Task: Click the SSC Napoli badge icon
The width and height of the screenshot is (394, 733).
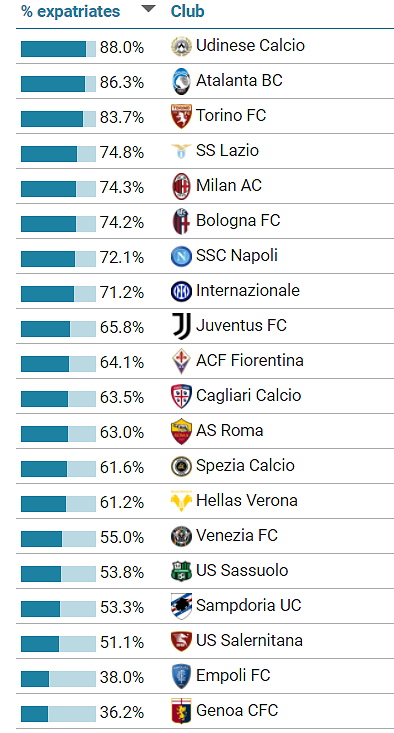Action: pos(181,257)
